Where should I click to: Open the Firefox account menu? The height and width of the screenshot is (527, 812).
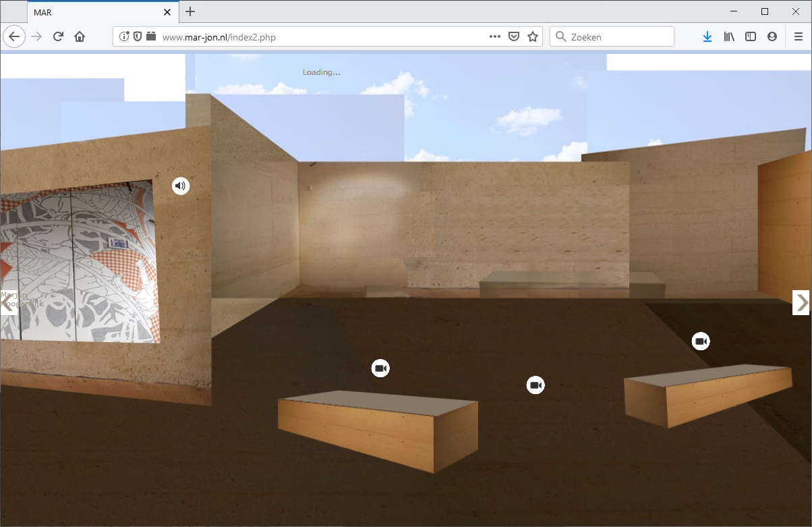772,37
